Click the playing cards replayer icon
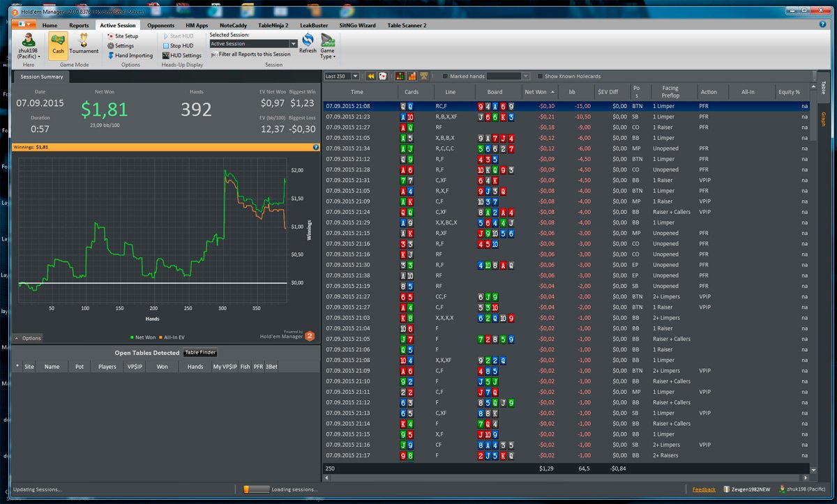The image size is (837, 504). [x=383, y=76]
